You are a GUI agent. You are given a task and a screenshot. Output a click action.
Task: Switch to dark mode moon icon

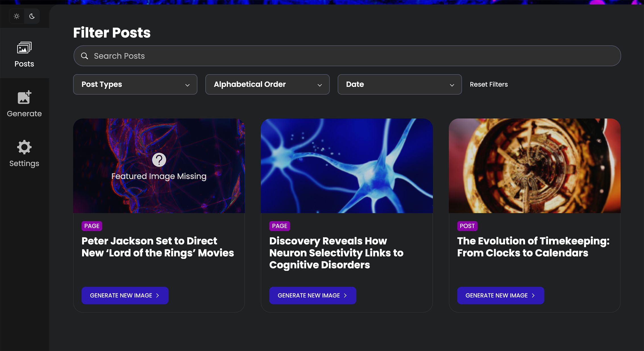[x=32, y=16]
